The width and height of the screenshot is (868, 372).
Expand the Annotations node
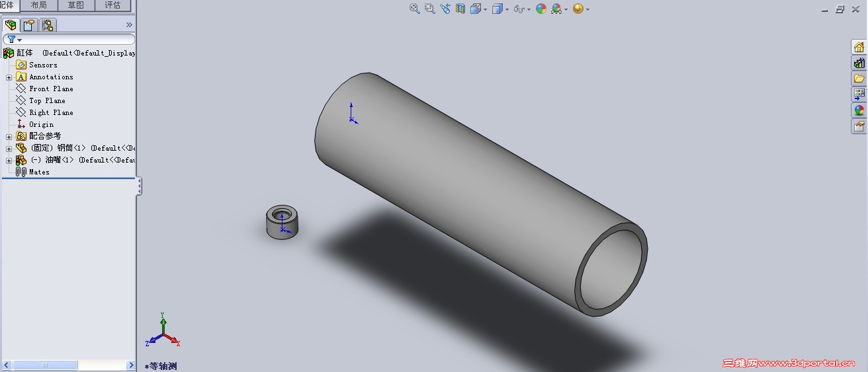tap(9, 77)
